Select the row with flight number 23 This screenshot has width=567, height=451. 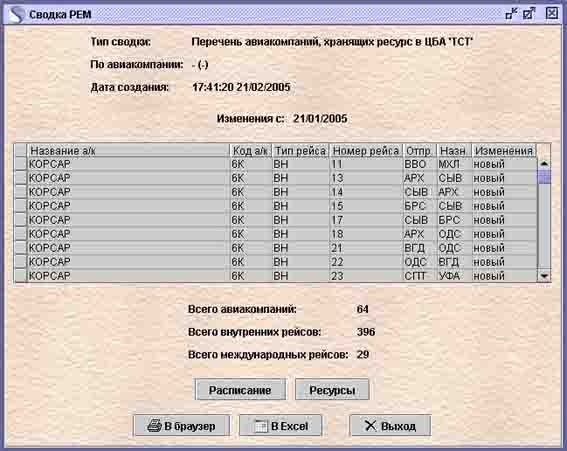click(282, 276)
